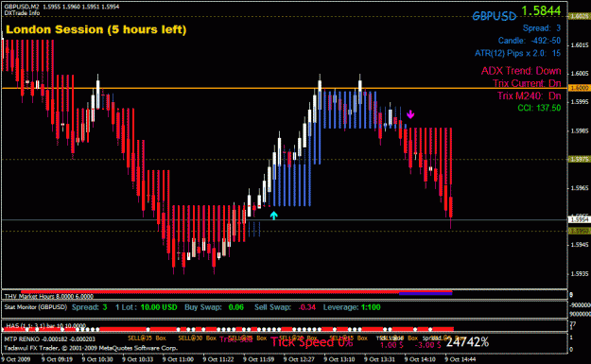This screenshot has width=591, height=364.
Task: Click the 9 Oct 09:19 time axis label
Action: pos(57,359)
